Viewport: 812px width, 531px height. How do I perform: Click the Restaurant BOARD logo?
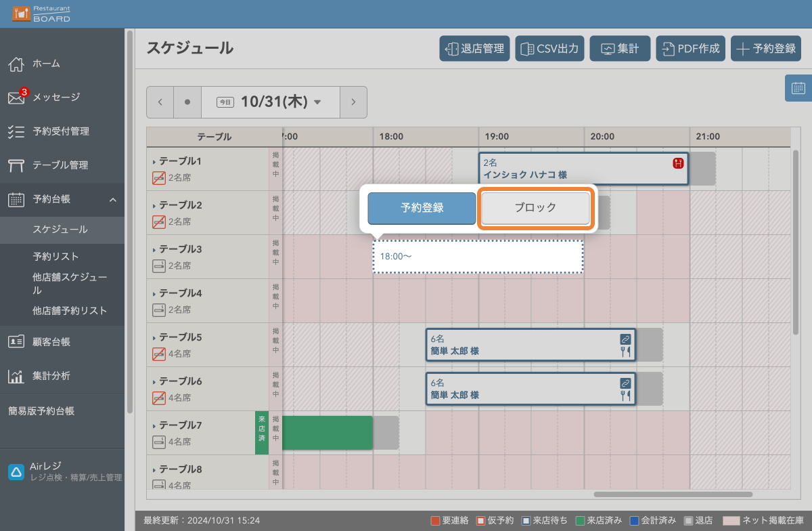click(41, 14)
